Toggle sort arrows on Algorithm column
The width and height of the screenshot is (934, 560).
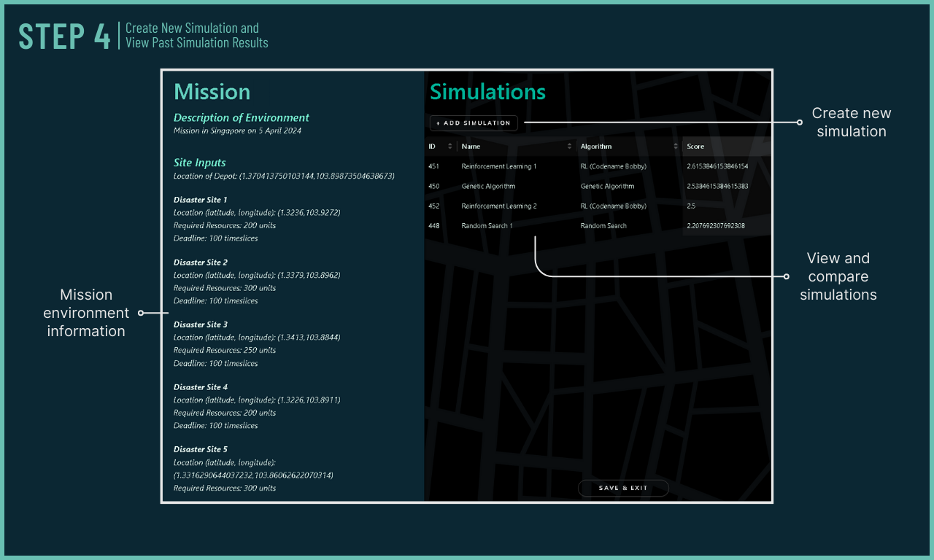(676, 147)
